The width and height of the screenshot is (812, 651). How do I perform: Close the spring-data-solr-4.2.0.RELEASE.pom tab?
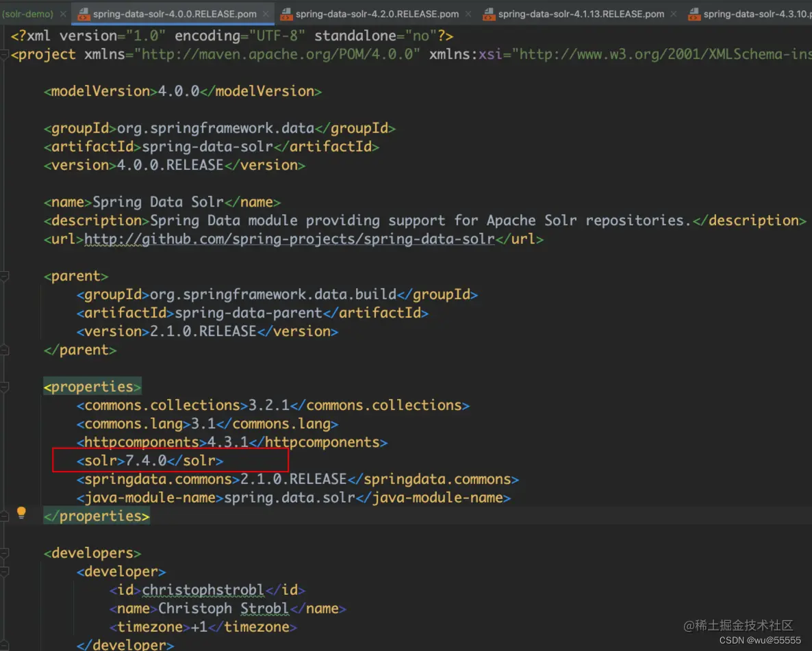[468, 14]
